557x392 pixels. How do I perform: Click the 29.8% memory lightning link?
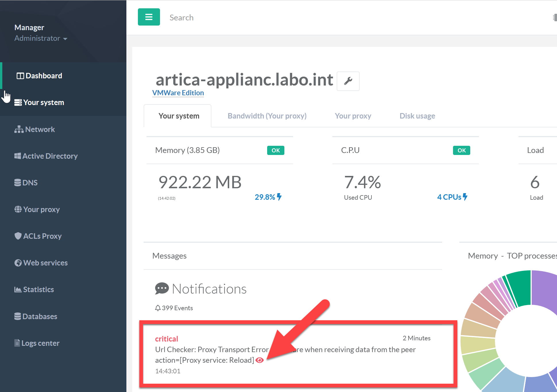coord(268,197)
